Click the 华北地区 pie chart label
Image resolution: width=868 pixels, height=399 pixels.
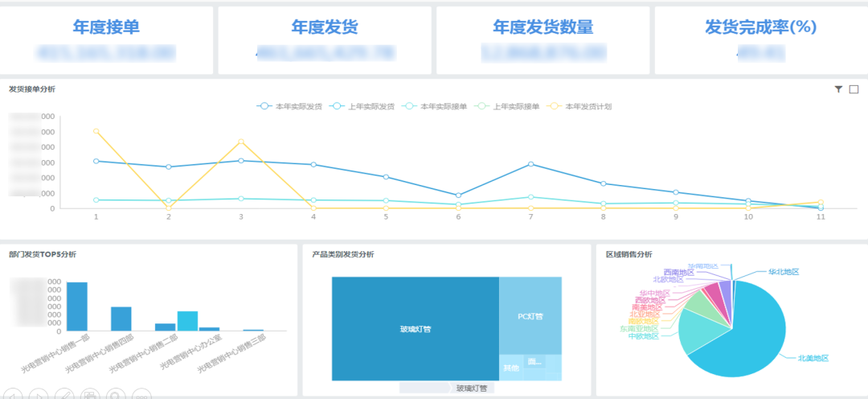click(784, 272)
